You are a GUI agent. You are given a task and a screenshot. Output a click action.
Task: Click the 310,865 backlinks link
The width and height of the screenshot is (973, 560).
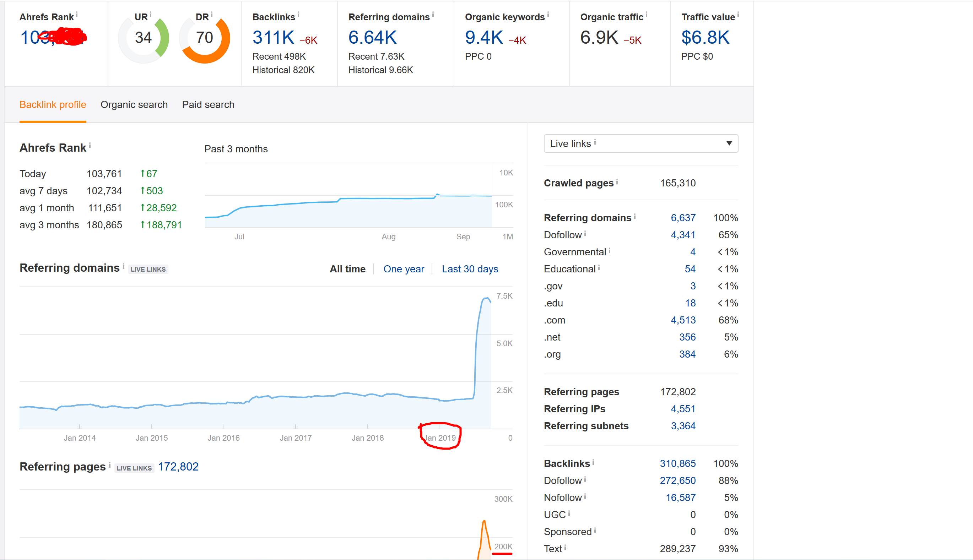(677, 463)
